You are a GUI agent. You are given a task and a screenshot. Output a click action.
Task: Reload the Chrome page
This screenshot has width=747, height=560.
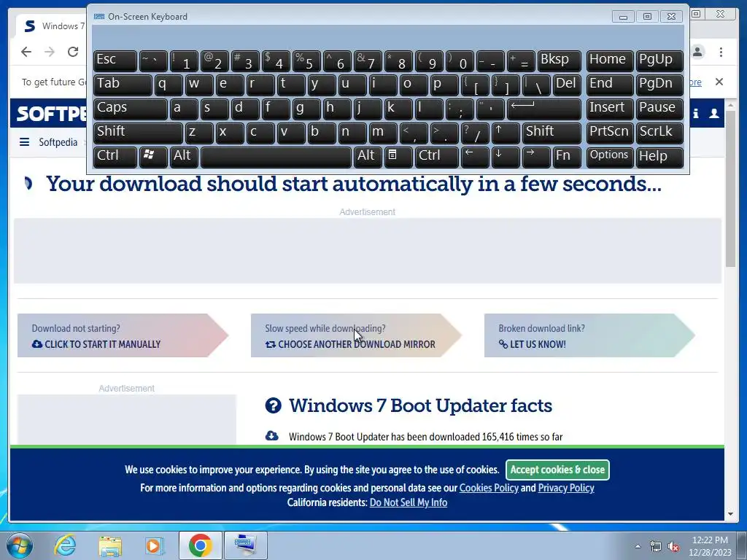click(73, 52)
